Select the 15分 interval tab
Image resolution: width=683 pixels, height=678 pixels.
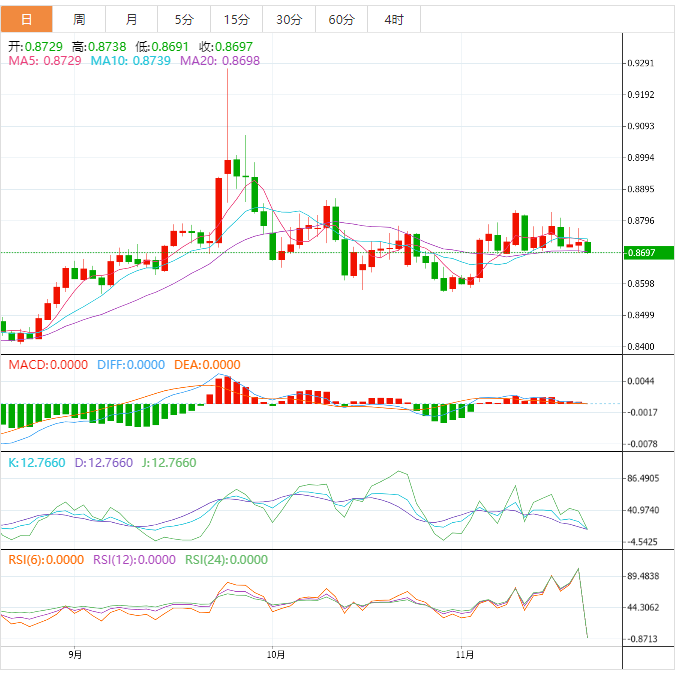point(236,19)
